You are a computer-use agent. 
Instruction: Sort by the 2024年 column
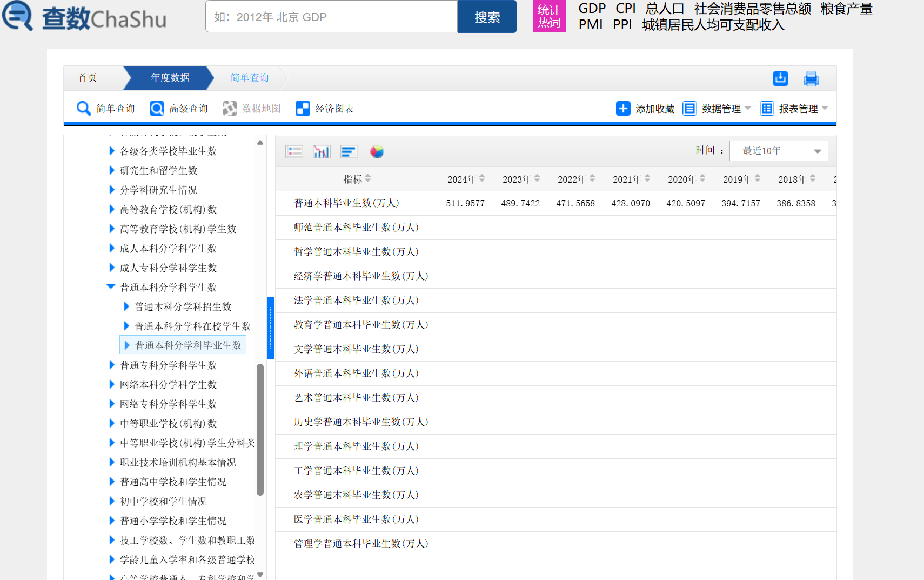pos(481,179)
